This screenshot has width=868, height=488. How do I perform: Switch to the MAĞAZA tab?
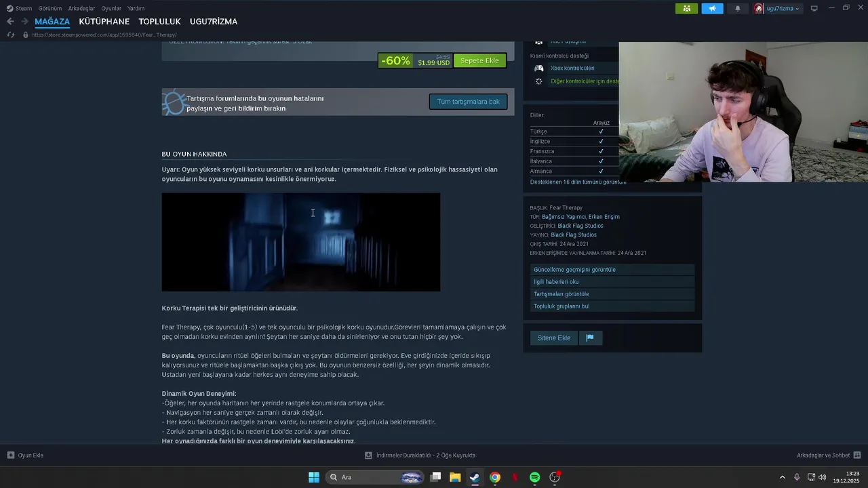tap(52, 22)
